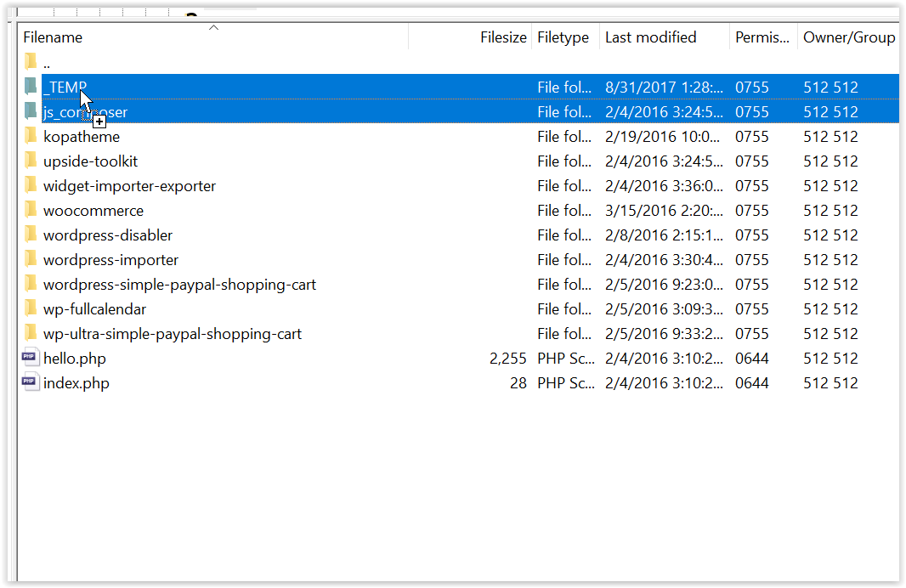Select the index.php file name
Image resolution: width=906 pixels, height=588 pixels.
(76, 383)
